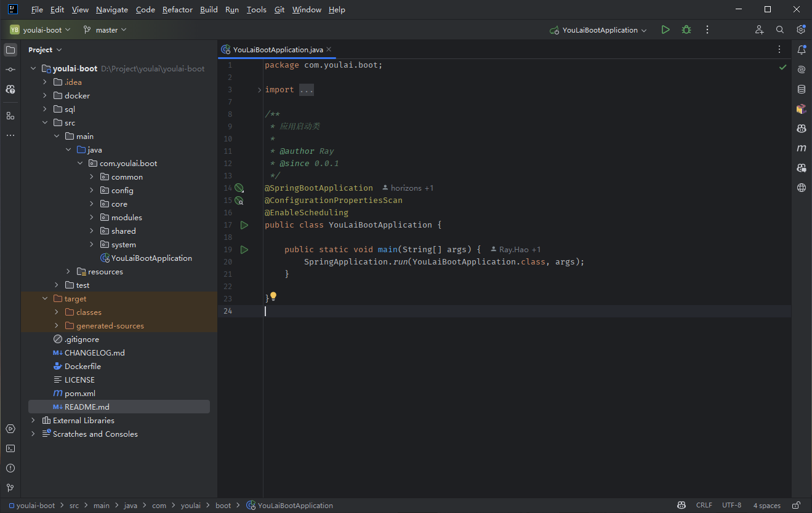Run YouLaiBootApplication with the green play button
The height and width of the screenshot is (513, 812).
[665, 30]
